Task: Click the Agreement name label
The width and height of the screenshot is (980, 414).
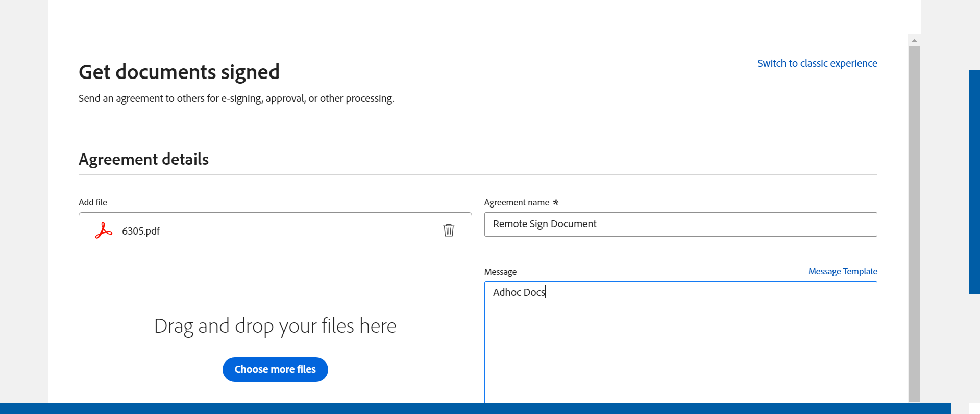Action: [x=516, y=202]
